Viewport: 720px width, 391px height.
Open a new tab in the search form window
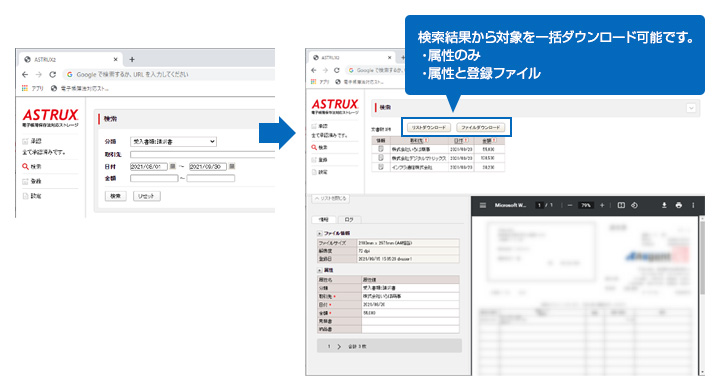click(132, 59)
